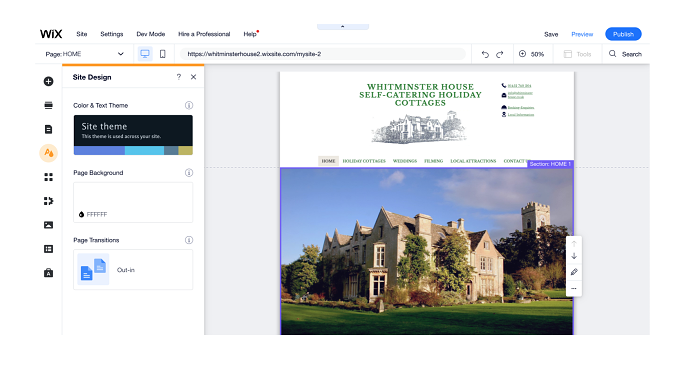
Task: Click the Redo arrow icon
Action: coord(500,54)
